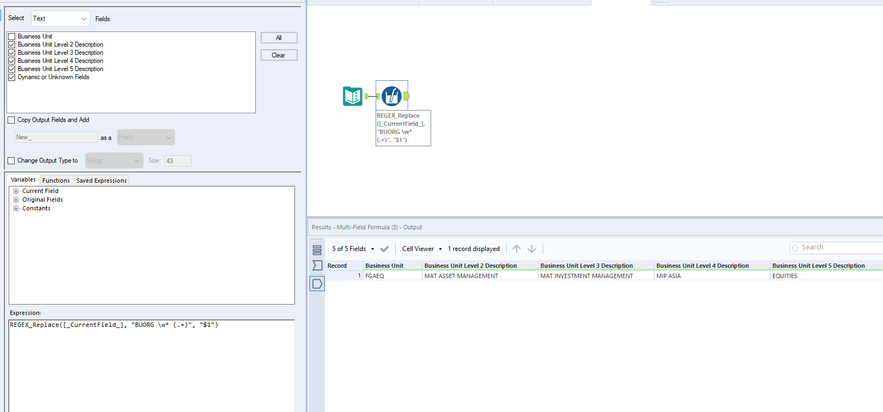This screenshot has height=412, width=883.
Task: Uncheck Business Unit Level 2 Description
Action: coord(12,44)
